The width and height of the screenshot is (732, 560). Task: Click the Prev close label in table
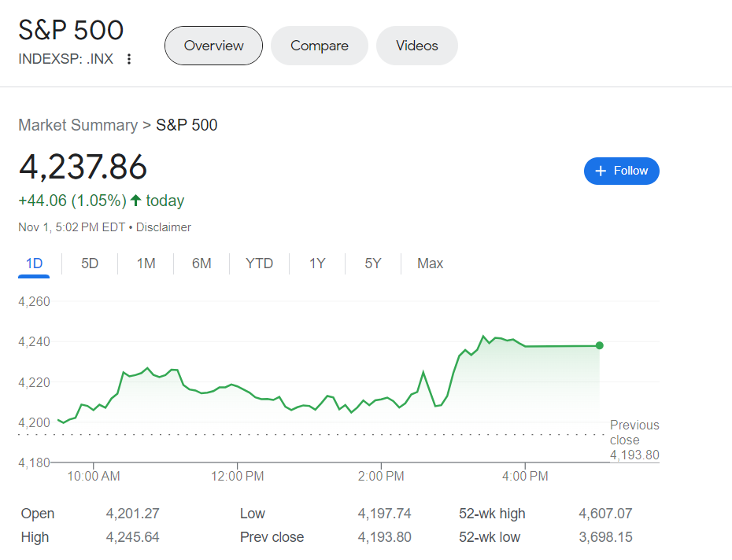pyautogui.click(x=272, y=537)
